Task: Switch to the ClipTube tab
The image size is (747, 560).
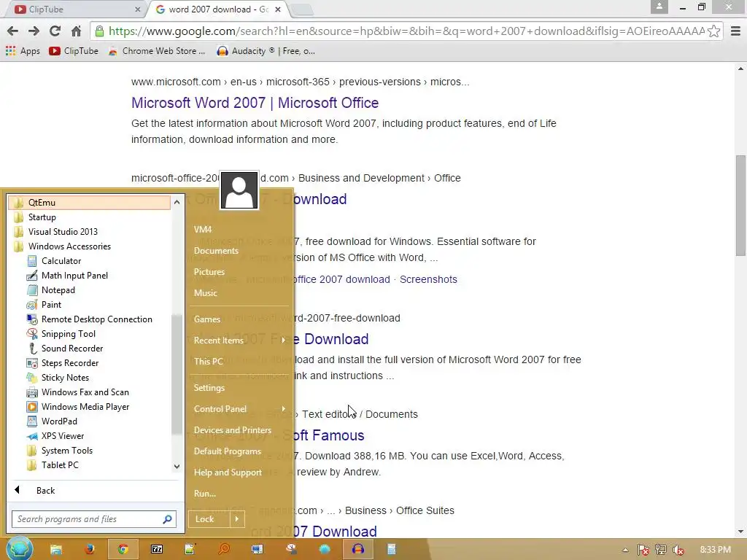Action: coord(76,9)
